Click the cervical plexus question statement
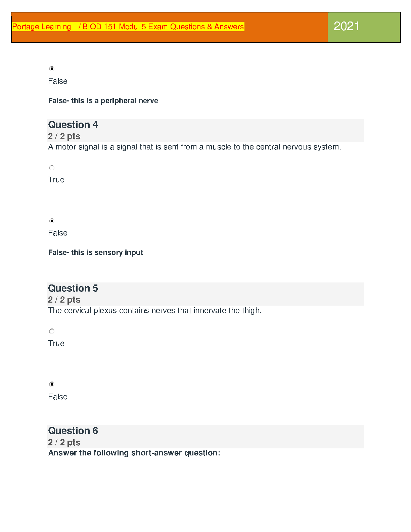The width and height of the screenshot is (411, 532). point(155,311)
